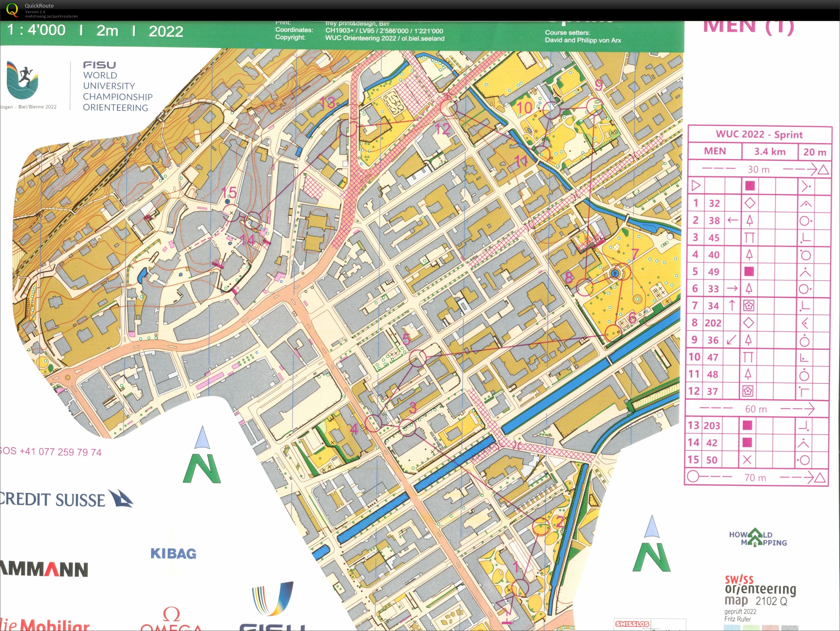Click control circle 15 near the finish
The image size is (840, 631).
click(x=231, y=213)
